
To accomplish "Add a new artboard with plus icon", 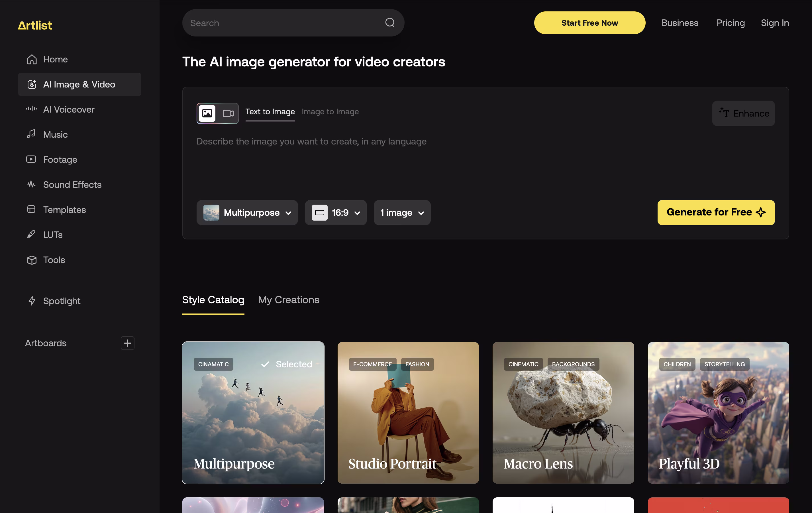I will [x=127, y=343].
